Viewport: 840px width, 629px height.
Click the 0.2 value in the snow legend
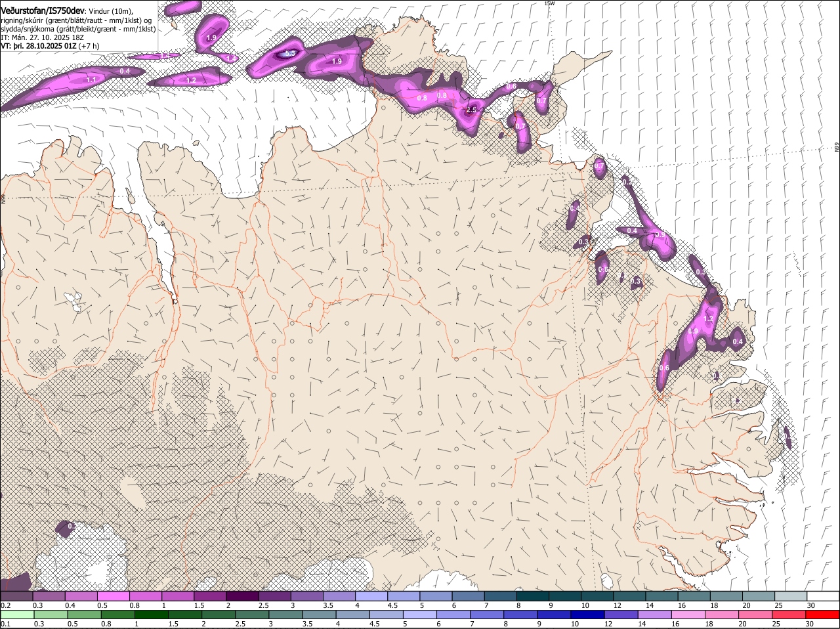[6, 605]
